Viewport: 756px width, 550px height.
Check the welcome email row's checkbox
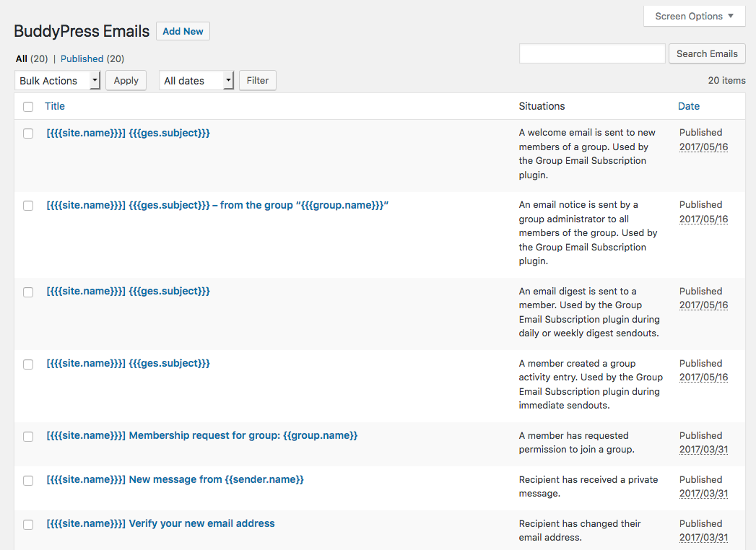28,134
